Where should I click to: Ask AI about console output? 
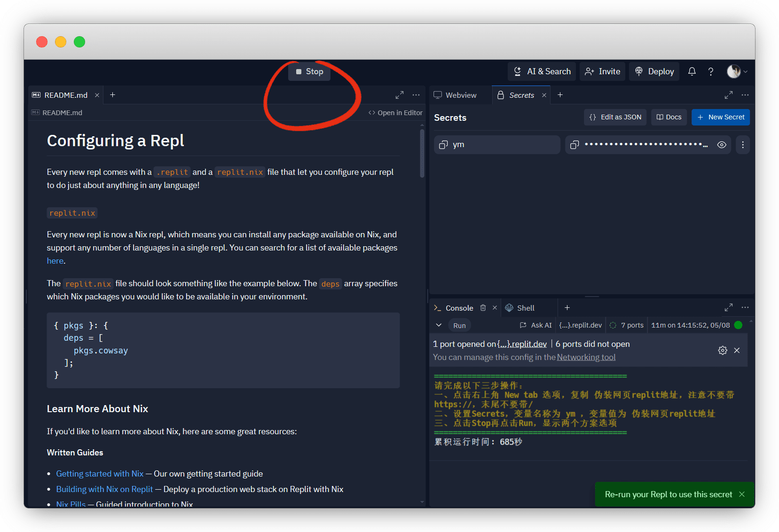point(536,325)
